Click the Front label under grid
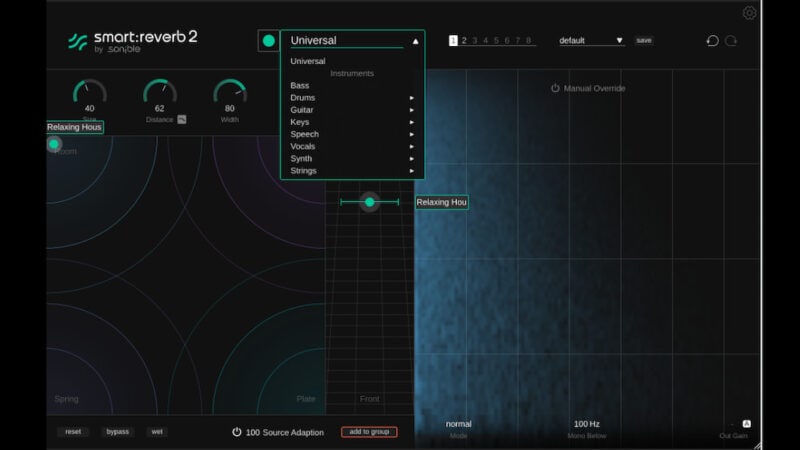Screen dimensions: 800x450 click(369, 398)
